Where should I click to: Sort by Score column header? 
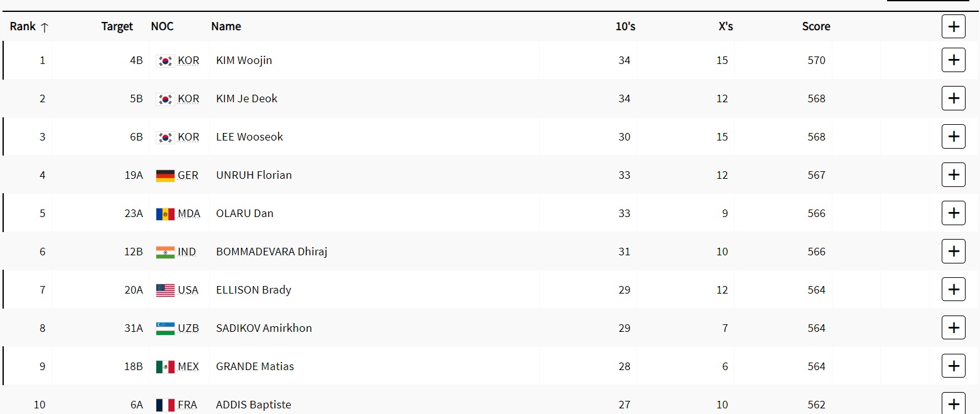pos(816,26)
